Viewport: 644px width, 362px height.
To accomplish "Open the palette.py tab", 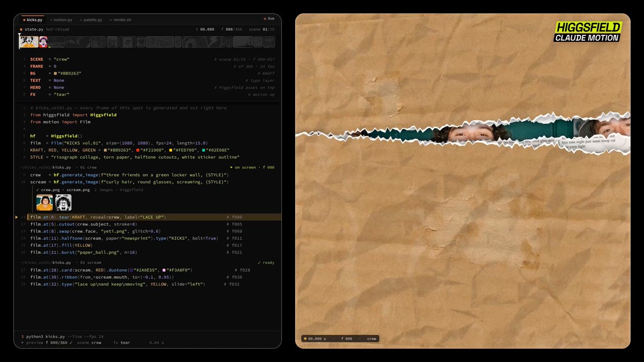I will 91,20.
